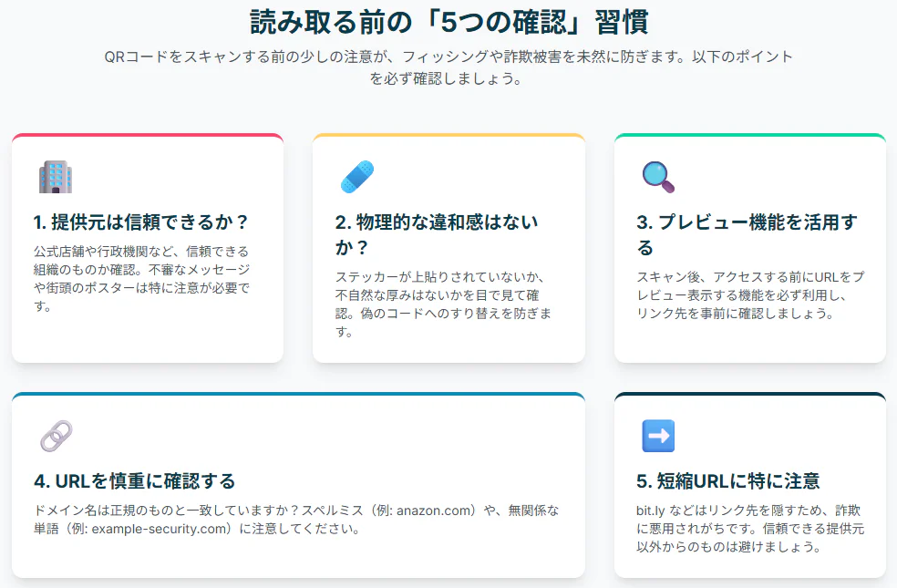Select the "4. URLを慎重に確認する" heading
Screen dimensions: 897x588
coord(135,480)
